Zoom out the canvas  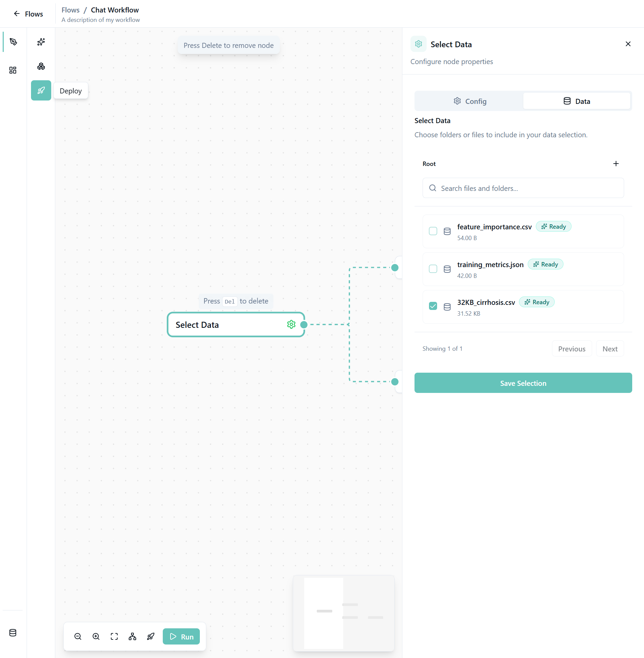click(78, 636)
